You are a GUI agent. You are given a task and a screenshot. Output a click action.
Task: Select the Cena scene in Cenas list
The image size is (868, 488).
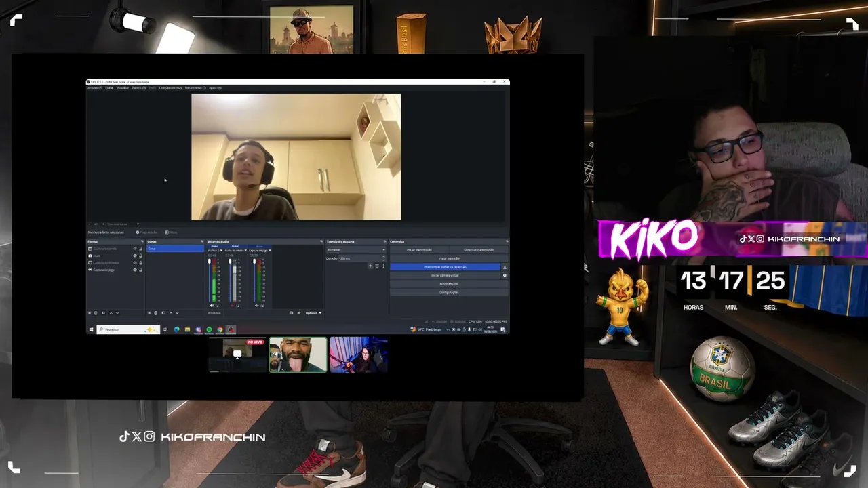pyautogui.click(x=175, y=249)
